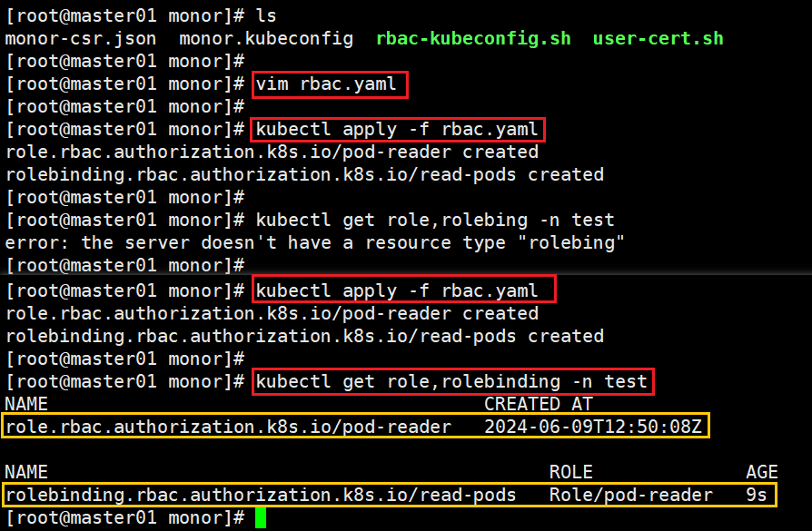Select the monor.kubeconfig file name
The height and width of the screenshot is (531, 812).
pyautogui.click(x=266, y=38)
